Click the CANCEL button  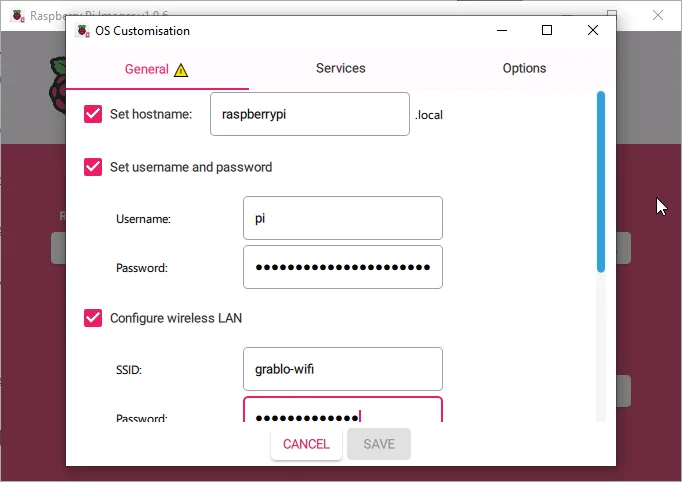(306, 444)
